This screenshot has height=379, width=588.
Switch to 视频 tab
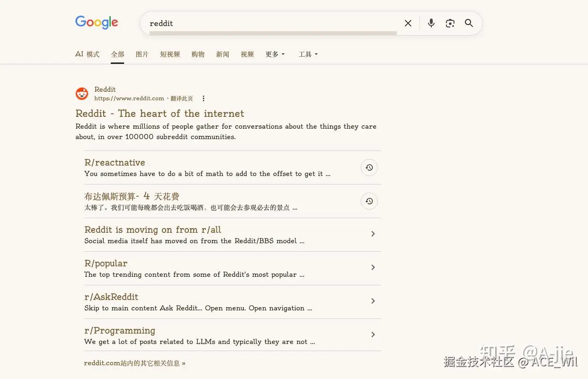pos(247,54)
